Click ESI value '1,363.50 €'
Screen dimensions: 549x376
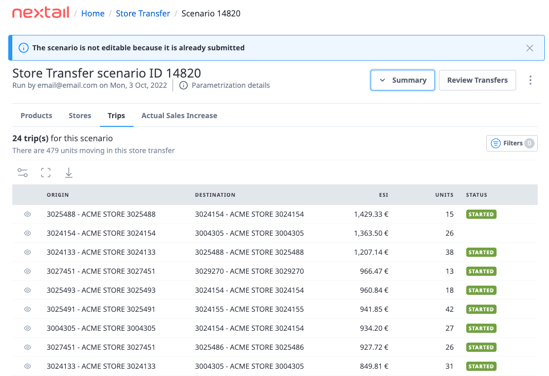[x=371, y=233]
